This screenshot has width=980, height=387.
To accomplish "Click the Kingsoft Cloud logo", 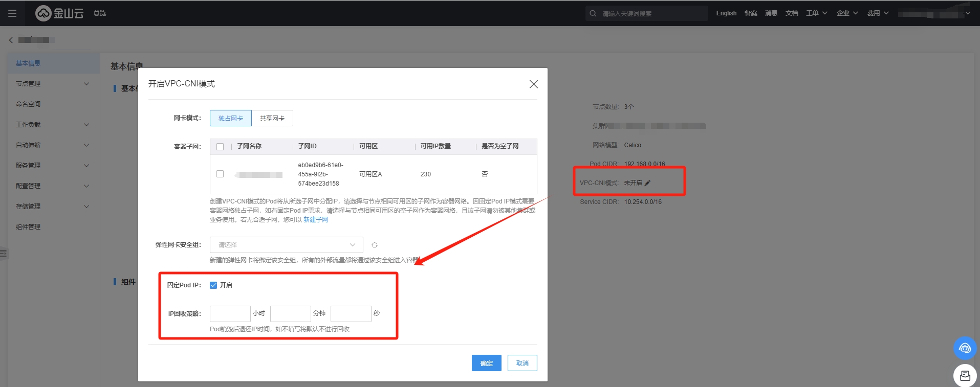I will point(59,13).
